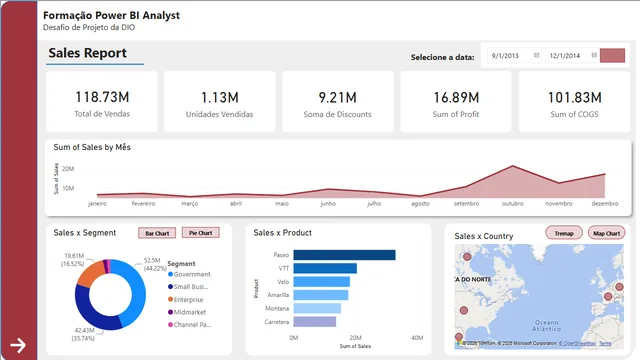640x360 pixels.
Task: Click the map bubble over Mexico
Action: click(459, 337)
